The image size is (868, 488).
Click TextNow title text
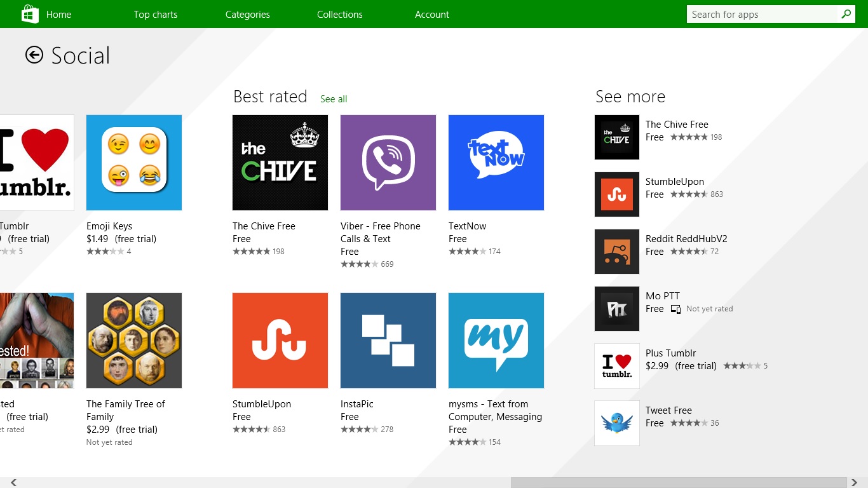(468, 226)
